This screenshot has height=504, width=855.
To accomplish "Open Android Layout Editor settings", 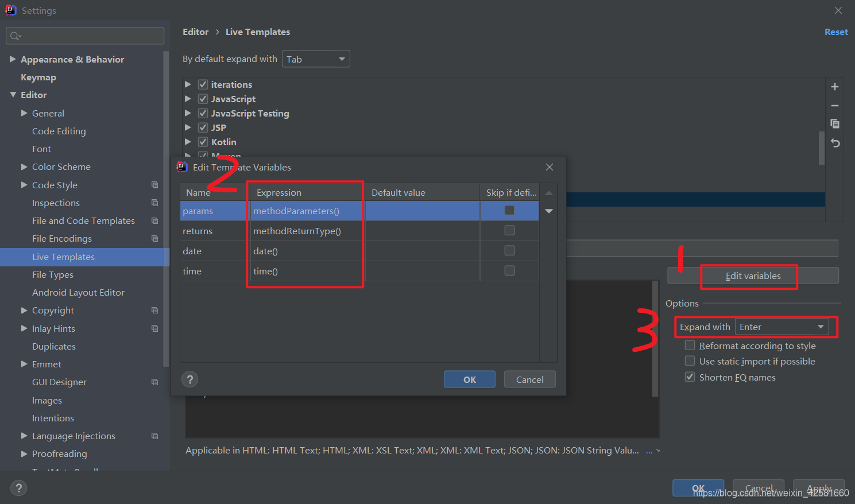I will pyautogui.click(x=78, y=292).
